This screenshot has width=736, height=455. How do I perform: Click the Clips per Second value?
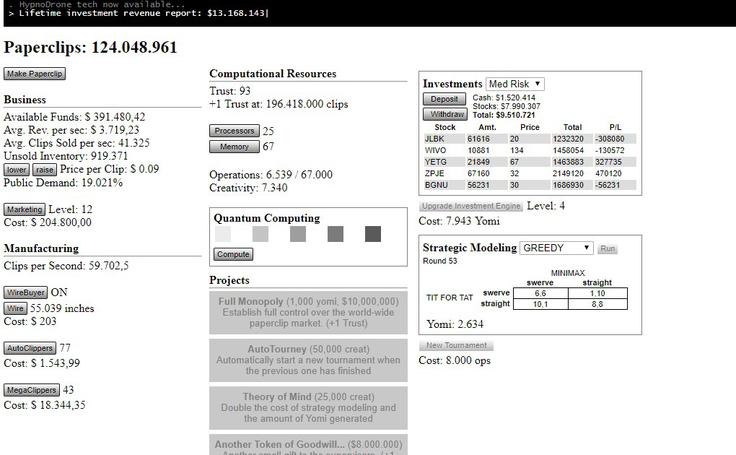pyautogui.click(x=108, y=266)
